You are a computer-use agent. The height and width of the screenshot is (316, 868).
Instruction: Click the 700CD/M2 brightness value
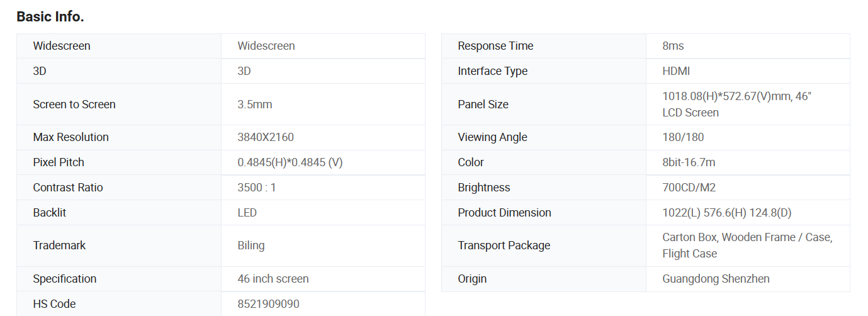(689, 188)
